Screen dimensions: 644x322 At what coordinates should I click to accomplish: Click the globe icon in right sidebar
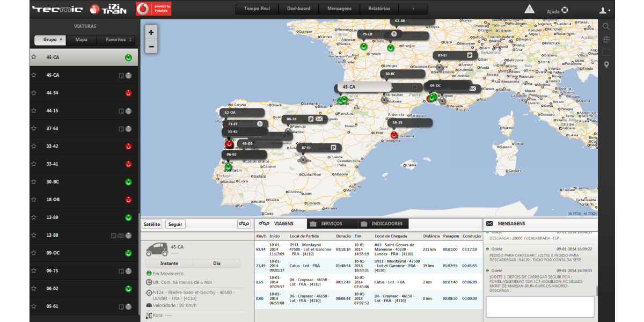[x=606, y=39]
